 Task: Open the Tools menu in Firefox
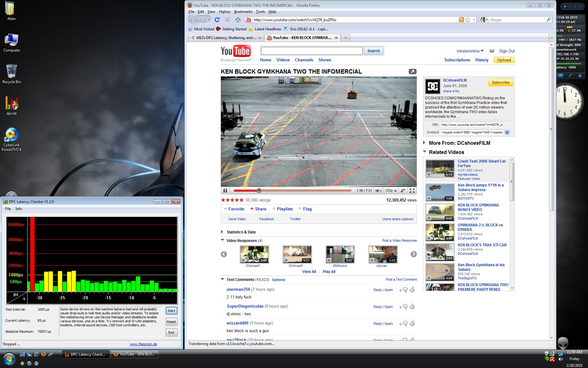pos(260,12)
